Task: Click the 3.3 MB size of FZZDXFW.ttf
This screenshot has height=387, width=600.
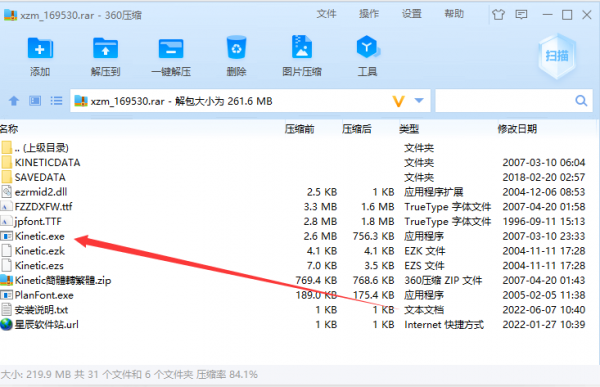Action: pos(320,207)
